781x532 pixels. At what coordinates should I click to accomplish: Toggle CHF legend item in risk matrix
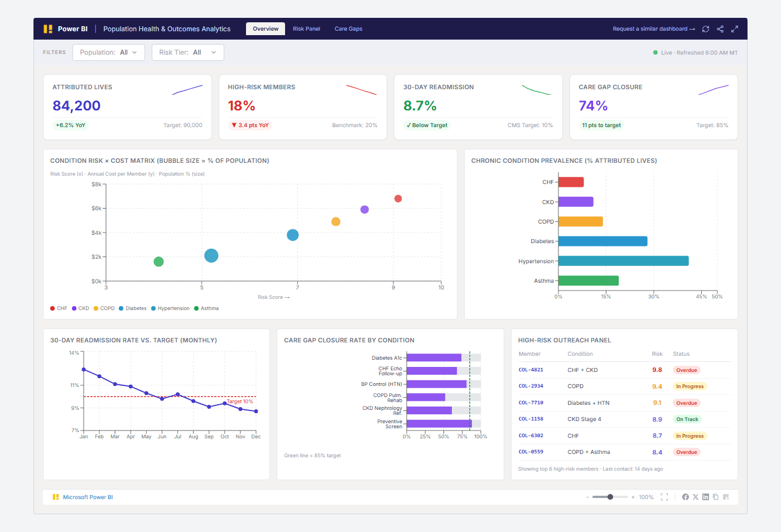(59, 308)
